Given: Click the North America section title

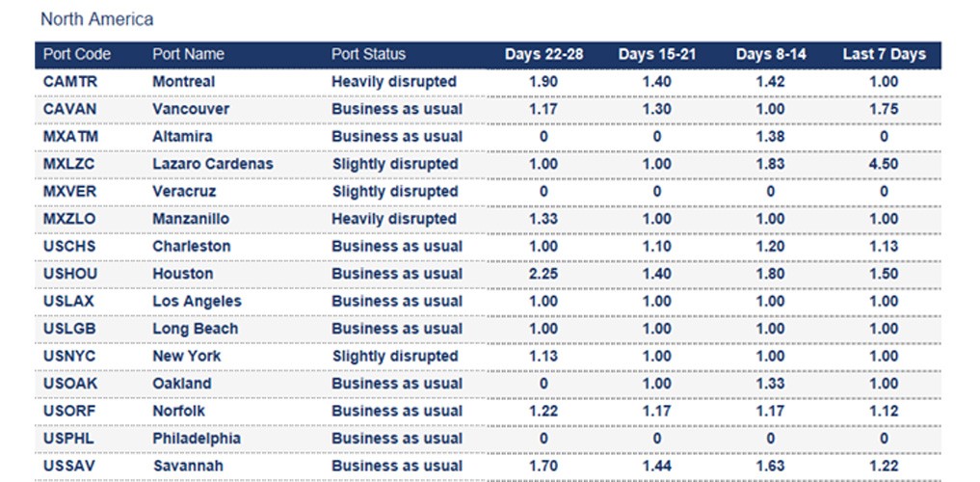Looking at the screenshot, I should pyautogui.click(x=96, y=19).
